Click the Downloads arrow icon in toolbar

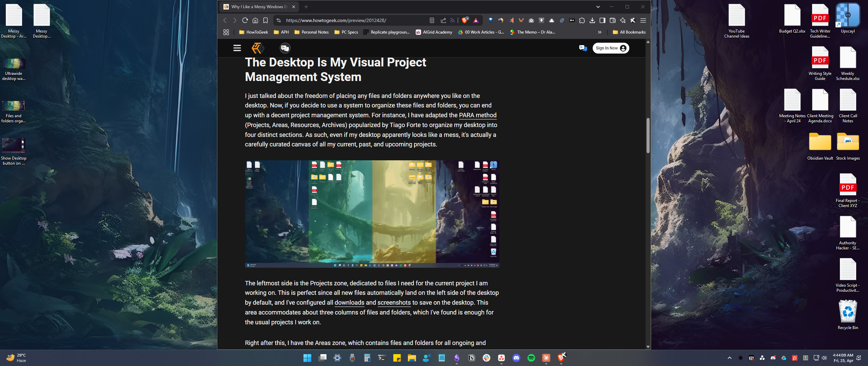pos(592,20)
